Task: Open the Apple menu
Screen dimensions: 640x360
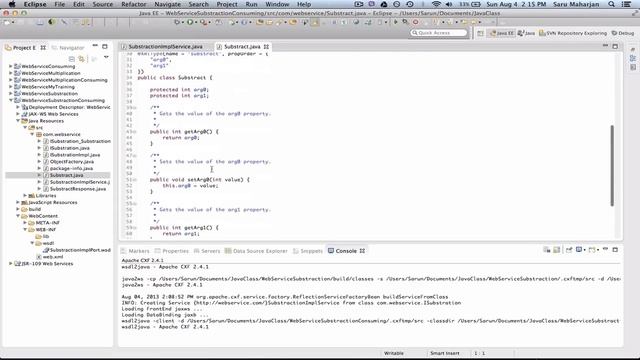Action: click(12, 4)
